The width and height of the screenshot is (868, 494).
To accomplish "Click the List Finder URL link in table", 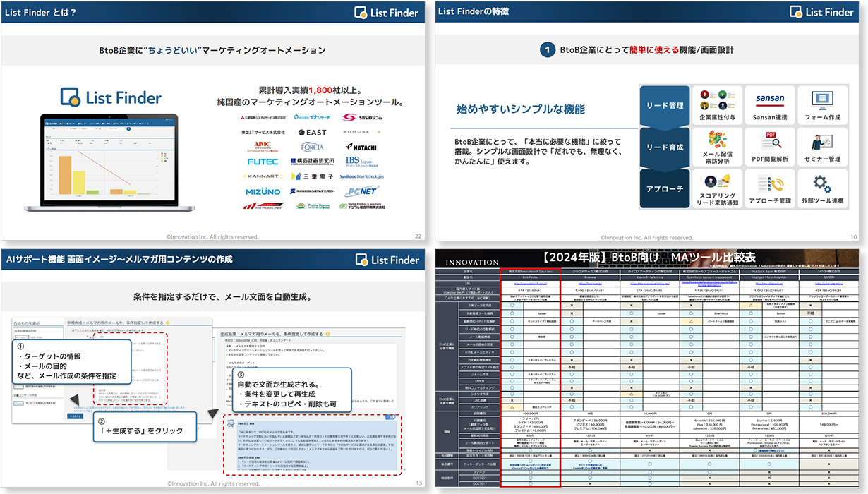I will pos(531,282).
